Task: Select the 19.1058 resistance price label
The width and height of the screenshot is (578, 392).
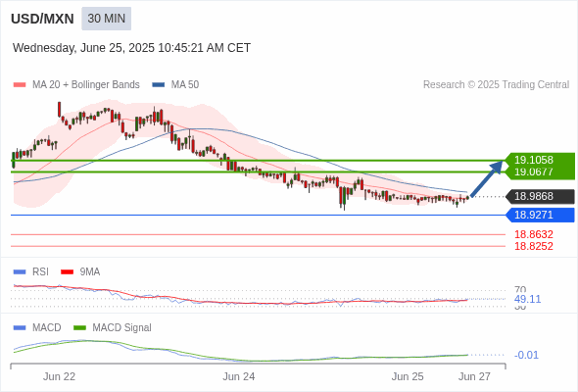Action: pyautogui.click(x=534, y=160)
